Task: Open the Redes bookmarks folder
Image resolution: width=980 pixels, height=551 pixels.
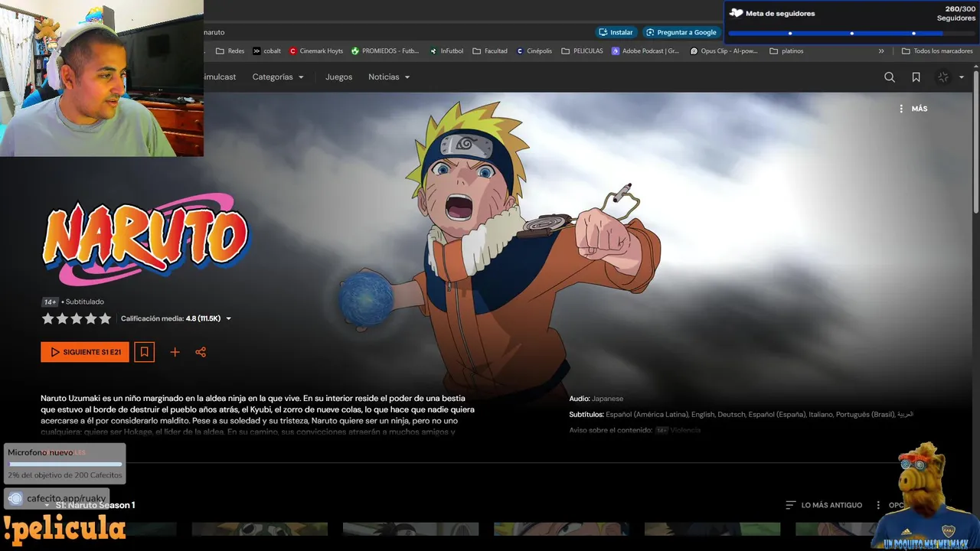Action: 230,51
